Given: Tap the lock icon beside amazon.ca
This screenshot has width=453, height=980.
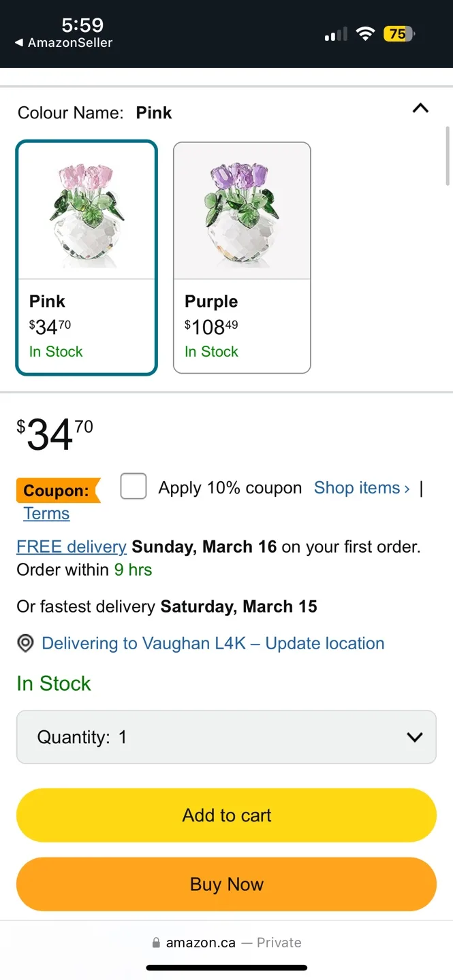Looking at the screenshot, I should (x=156, y=943).
